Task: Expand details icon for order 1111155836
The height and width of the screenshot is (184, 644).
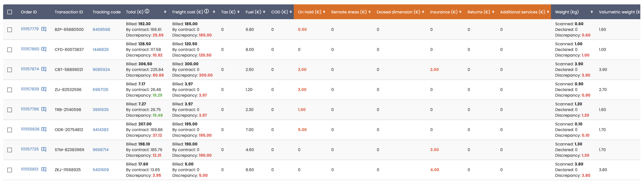Action: click(44, 129)
